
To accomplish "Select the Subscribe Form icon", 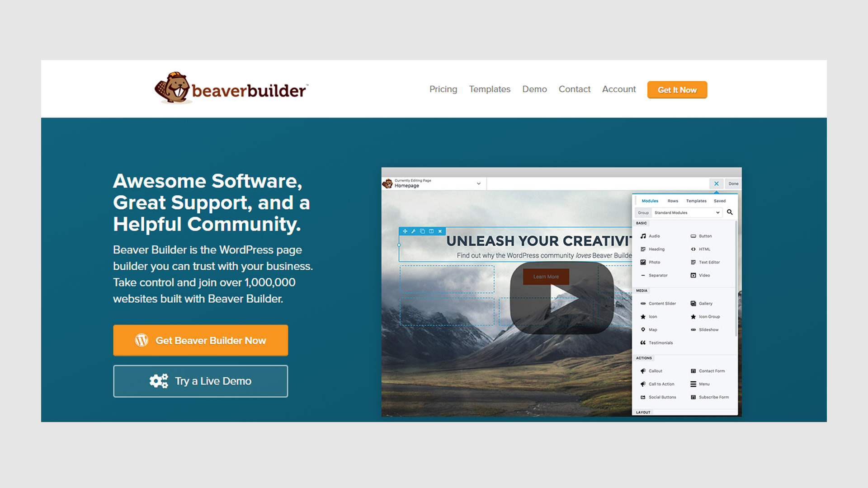I will (x=693, y=397).
